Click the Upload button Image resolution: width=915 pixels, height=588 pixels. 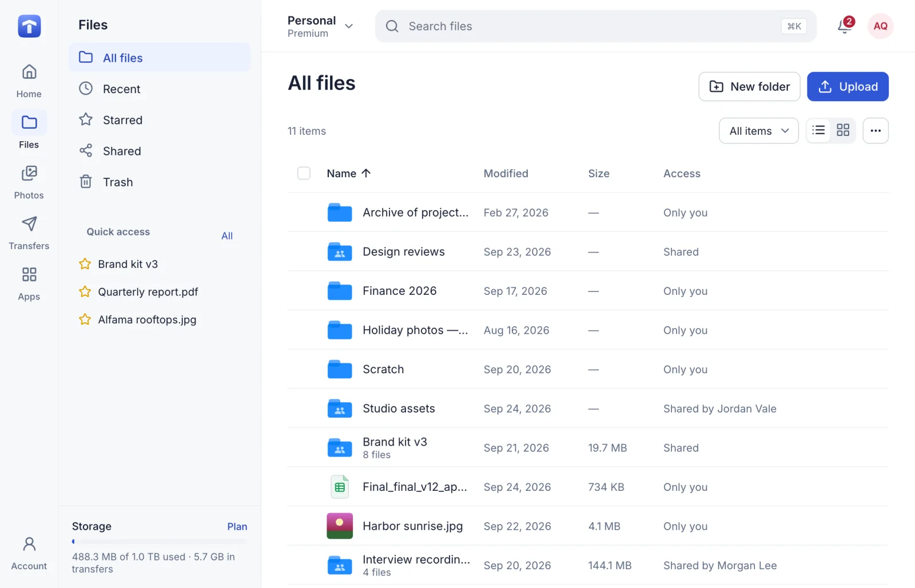click(848, 86)
